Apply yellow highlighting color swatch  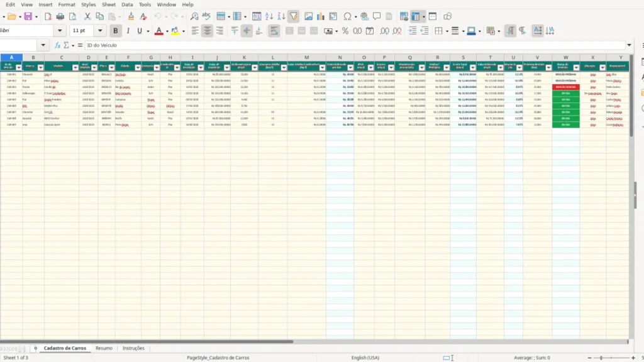(x=175, y=31)
